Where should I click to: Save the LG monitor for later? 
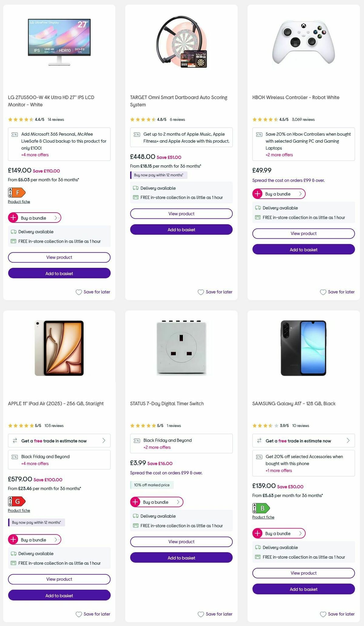93,292
